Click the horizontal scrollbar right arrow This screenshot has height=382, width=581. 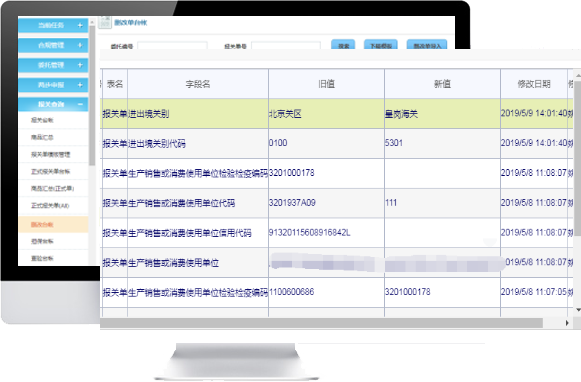pos(567,323)
